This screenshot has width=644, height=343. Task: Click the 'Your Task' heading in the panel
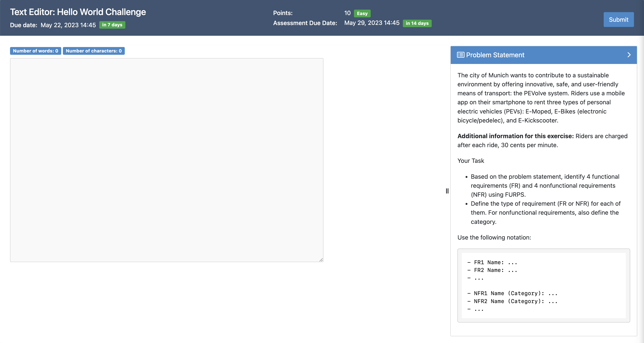click(471, 161)
